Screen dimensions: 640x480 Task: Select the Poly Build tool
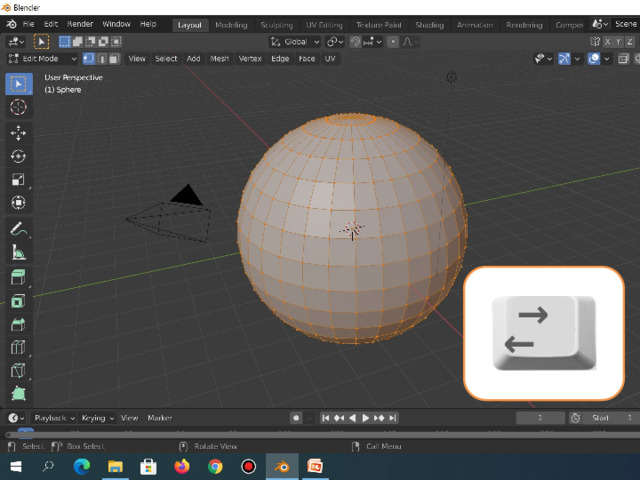(x=18, y=393)
